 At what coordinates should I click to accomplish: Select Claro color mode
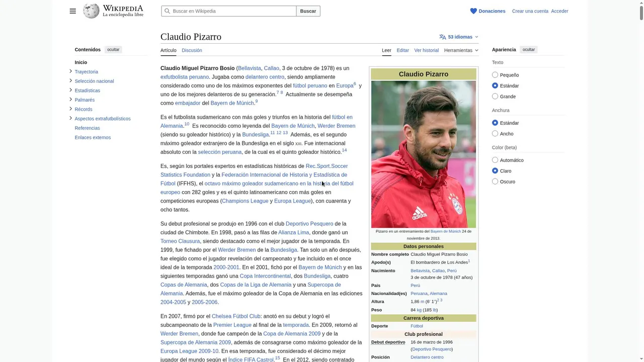point(495,170)
